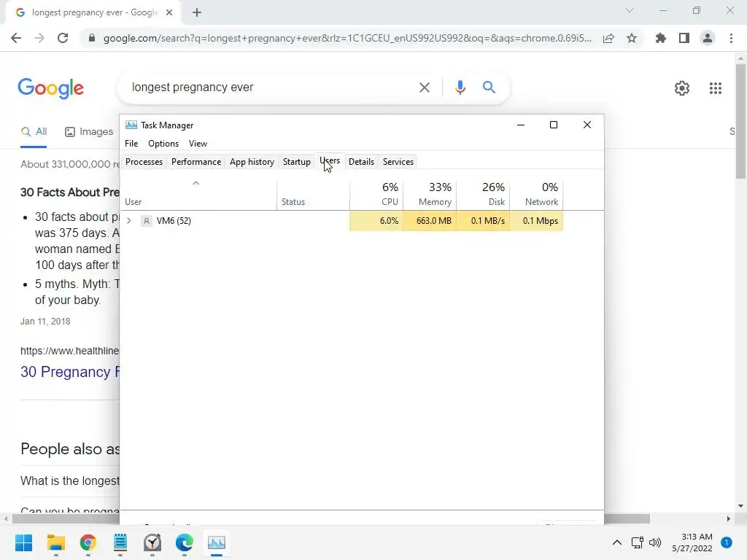
Task: Click the horizontal scrollbar in Chrome
Action: tap(331, 518)
